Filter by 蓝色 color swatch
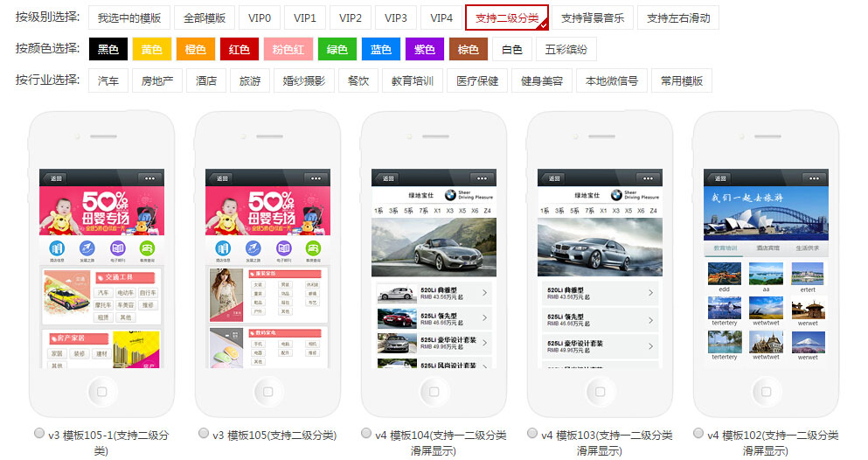 (380, 50)
